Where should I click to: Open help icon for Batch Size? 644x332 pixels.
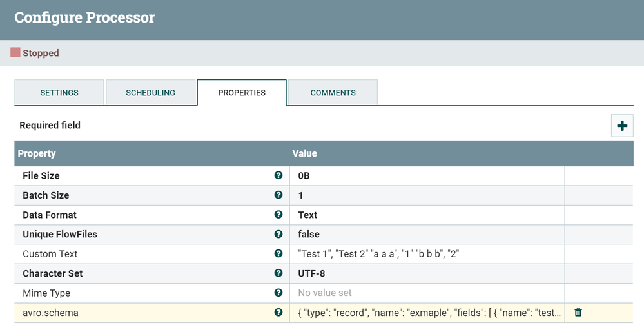point(278,195)
